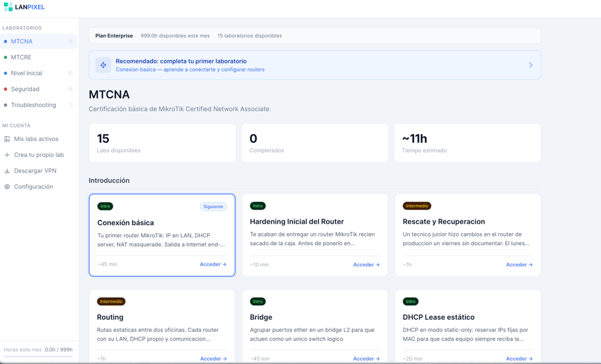The width and height of the screenshot is (601, 364).
Task: Click the red dot beside Seguridad
Action: [x=5, y=89]
